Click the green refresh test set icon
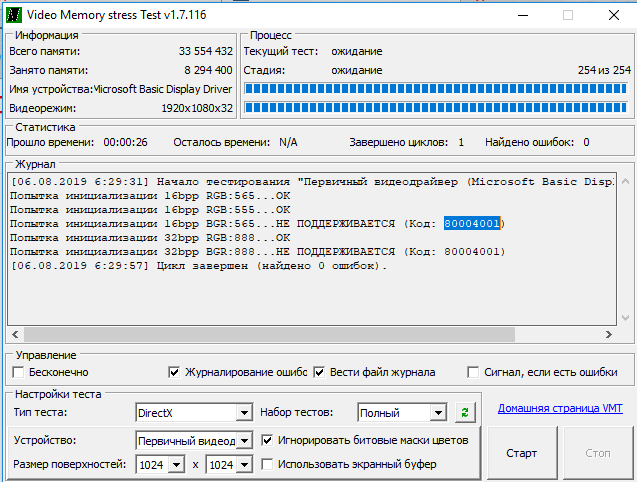 point(464,412)
